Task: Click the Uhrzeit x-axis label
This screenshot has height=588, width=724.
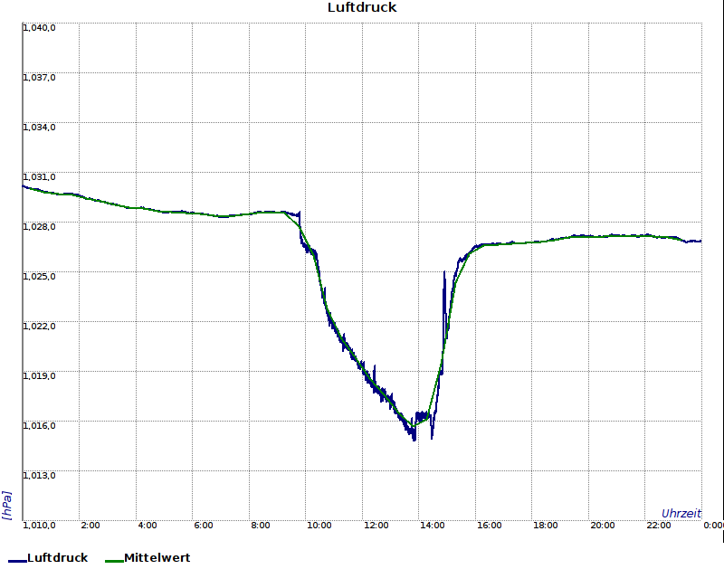Action: [681, 513]
